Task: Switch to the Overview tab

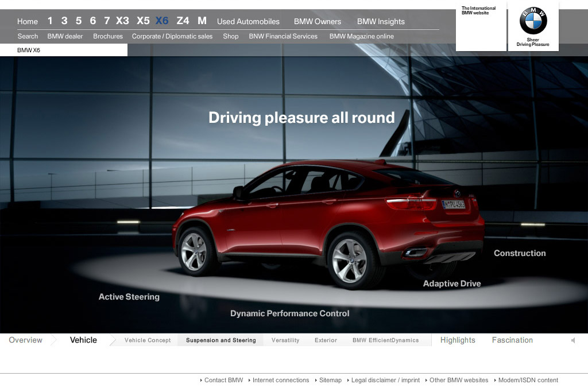Action: [25, 340]
